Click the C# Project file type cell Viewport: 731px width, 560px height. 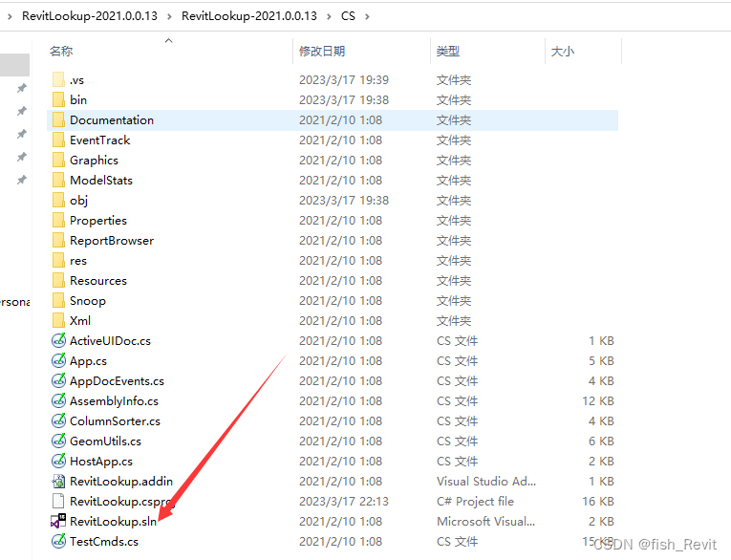click(475, 502)
